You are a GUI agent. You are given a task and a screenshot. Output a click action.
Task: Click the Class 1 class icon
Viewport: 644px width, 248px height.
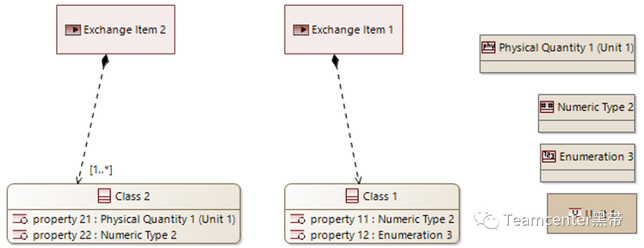point(352,196)
